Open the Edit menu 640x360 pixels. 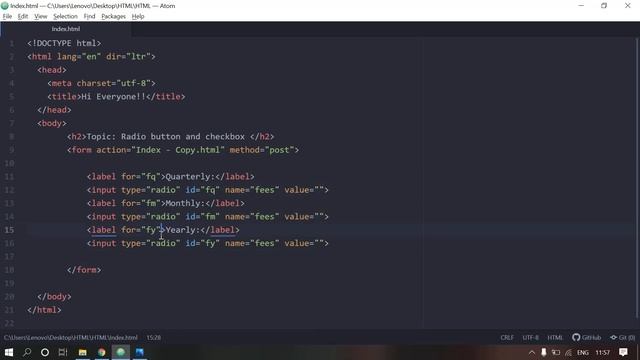coord(23,16)
